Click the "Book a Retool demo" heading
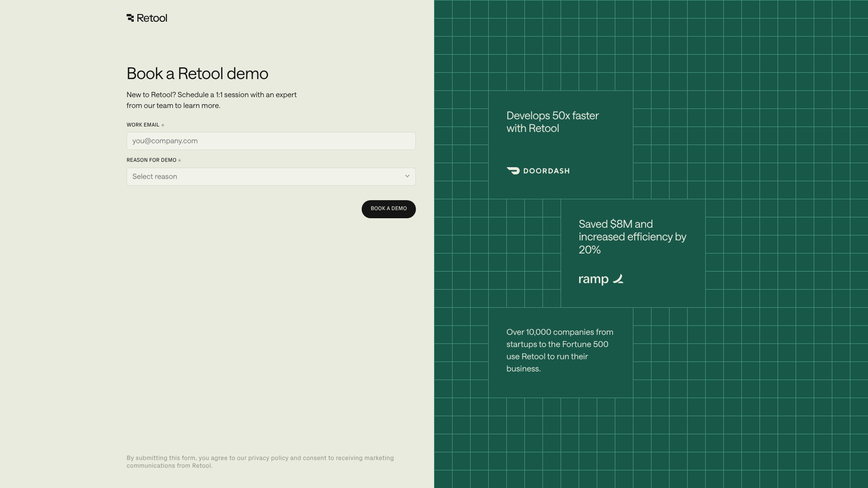This screenshot has width=868, height=488. pos(198,74)
